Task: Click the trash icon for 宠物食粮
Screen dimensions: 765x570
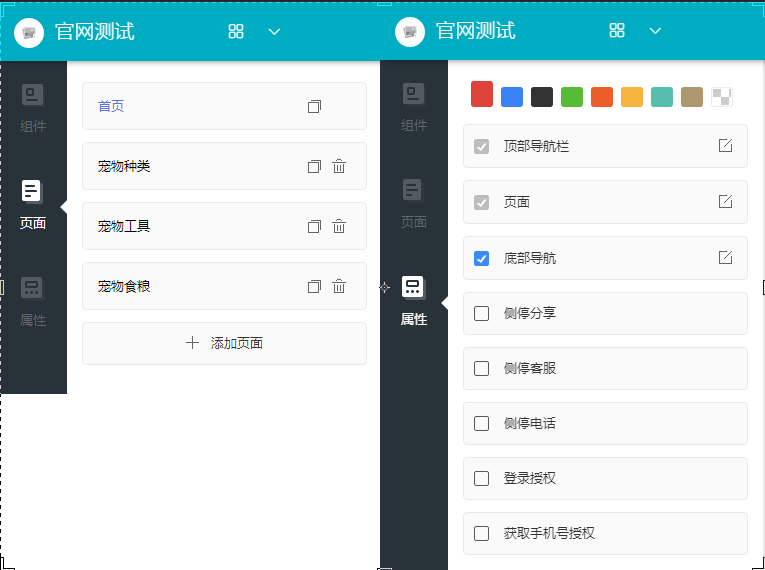Action: tap(339, 286)
